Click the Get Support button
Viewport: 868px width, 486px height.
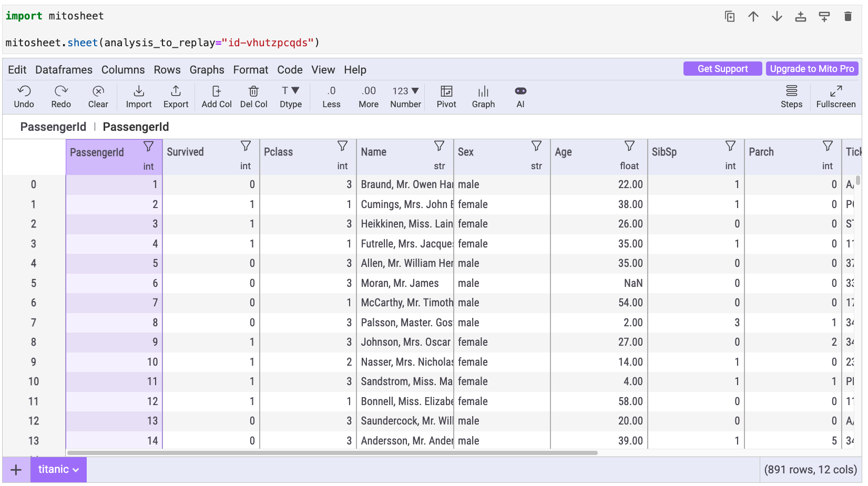point(722,69)
